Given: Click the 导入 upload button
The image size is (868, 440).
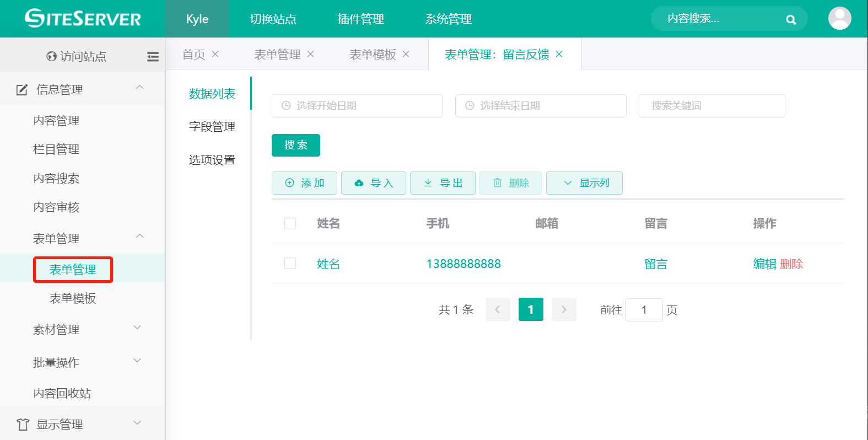Looking at the screenshot, I should click(374, 183).
